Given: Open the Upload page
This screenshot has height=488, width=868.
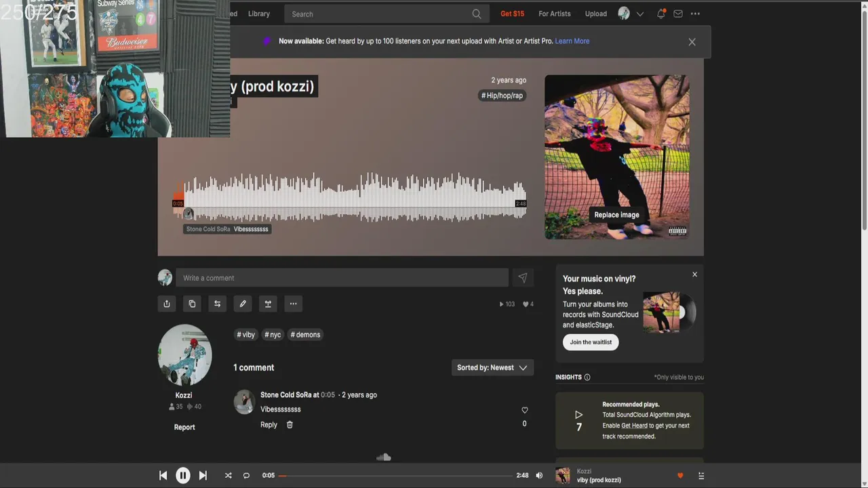Looking at the screenshot, I should (x=596, y=14).
